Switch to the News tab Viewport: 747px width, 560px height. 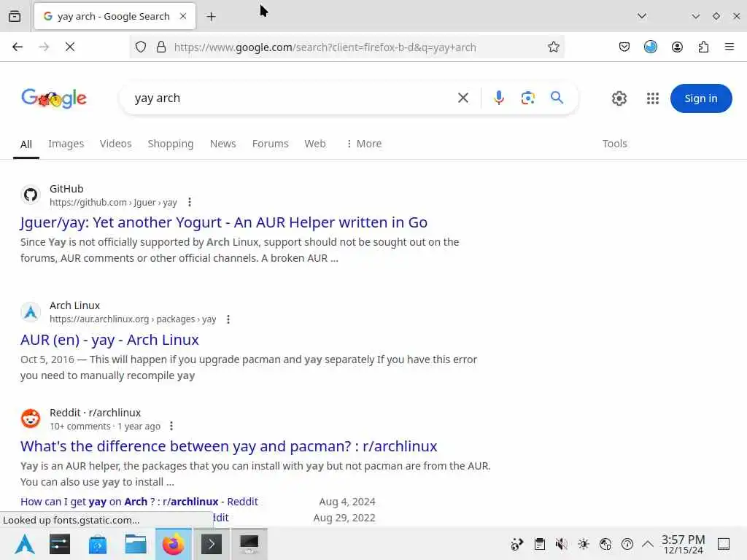(x=223, y=144)
